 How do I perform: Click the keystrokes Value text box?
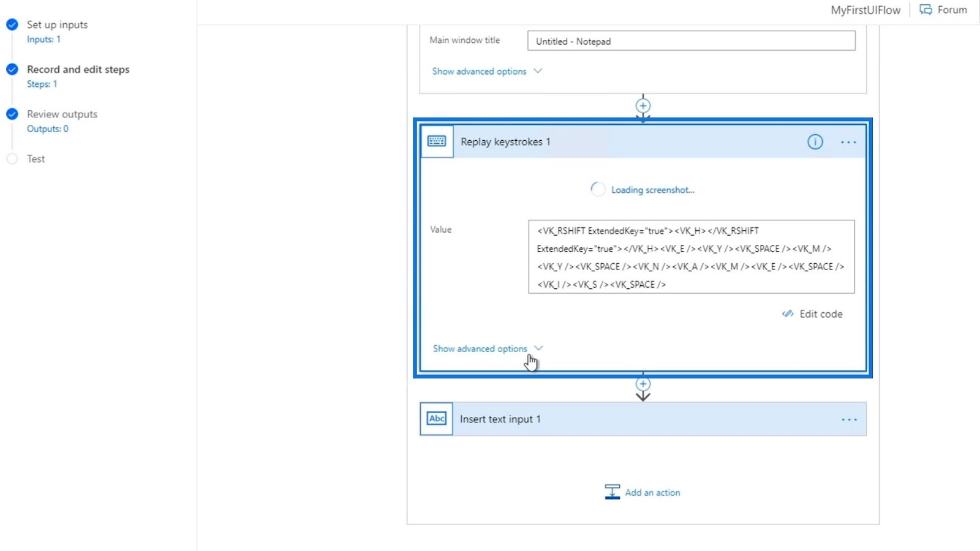691,257
